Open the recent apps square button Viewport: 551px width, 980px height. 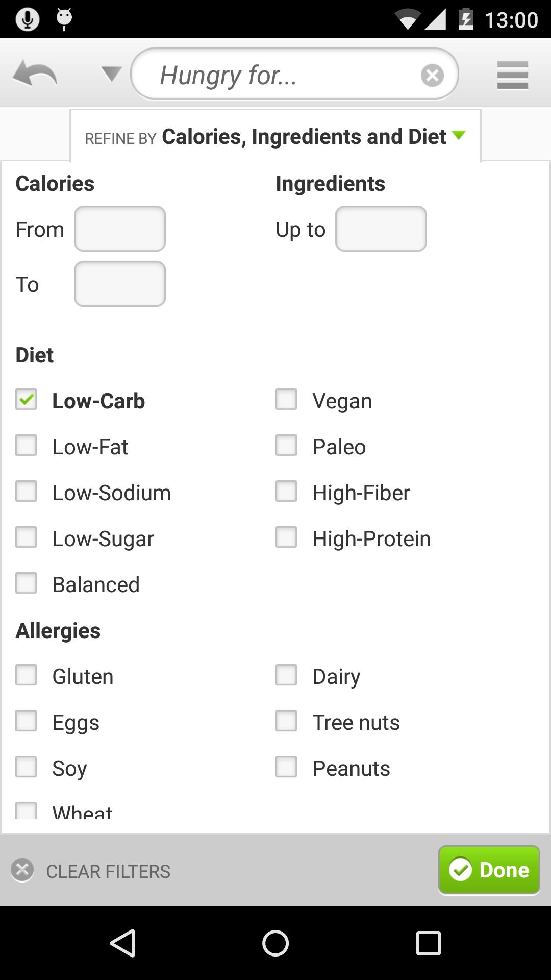coord(429,943)
